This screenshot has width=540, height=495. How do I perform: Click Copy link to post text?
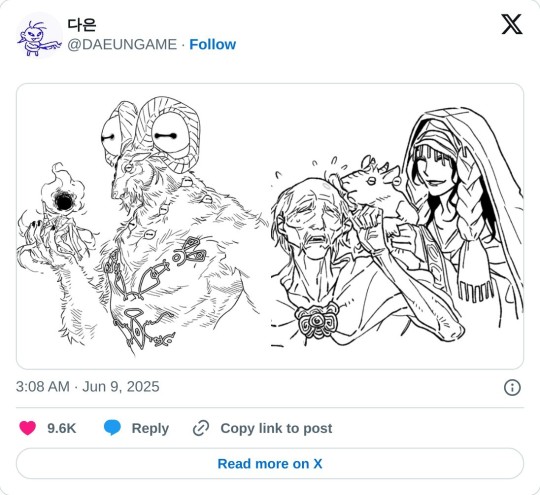click(x=276, y=428)
